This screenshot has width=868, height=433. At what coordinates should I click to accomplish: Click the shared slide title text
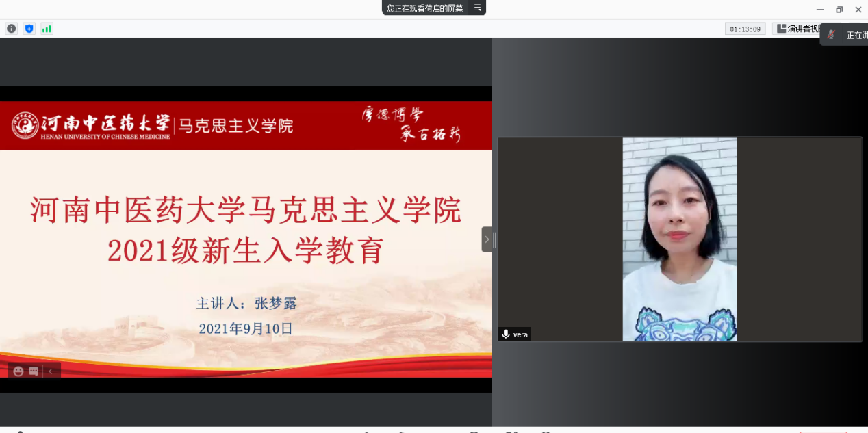click(246, 231)
